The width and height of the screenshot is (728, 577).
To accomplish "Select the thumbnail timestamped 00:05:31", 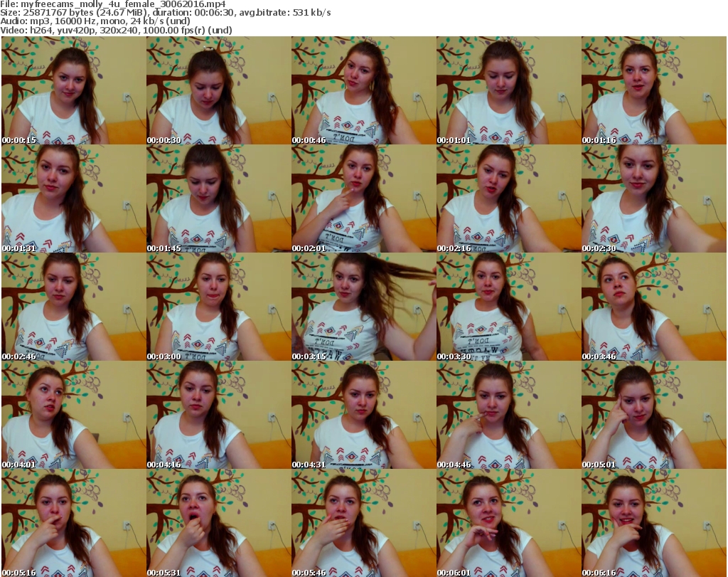I will tap(219, 523).
